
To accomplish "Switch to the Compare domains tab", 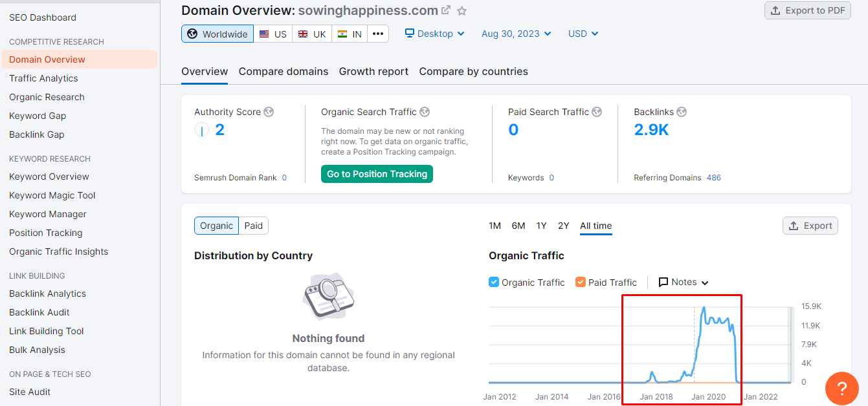I will pyautogui.click(x=284, y=72).
